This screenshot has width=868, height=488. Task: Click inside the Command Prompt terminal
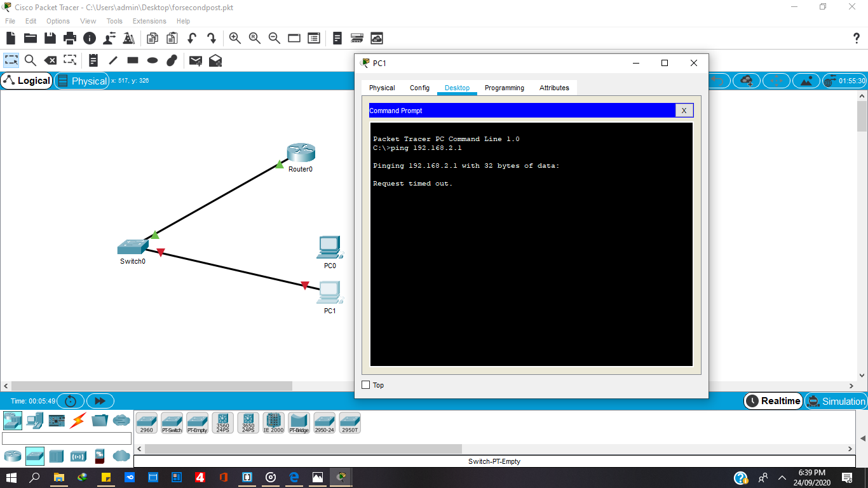pyautogui.click(x=531, y=244)
